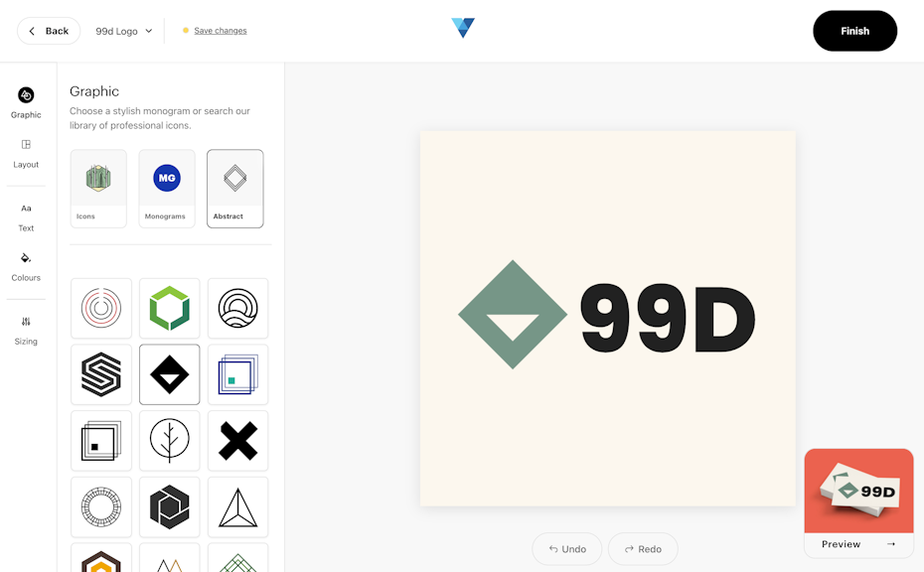Choose the black S hexagon graphic
The height and width of the screenshot is (572, 924).
coord(101,374)
